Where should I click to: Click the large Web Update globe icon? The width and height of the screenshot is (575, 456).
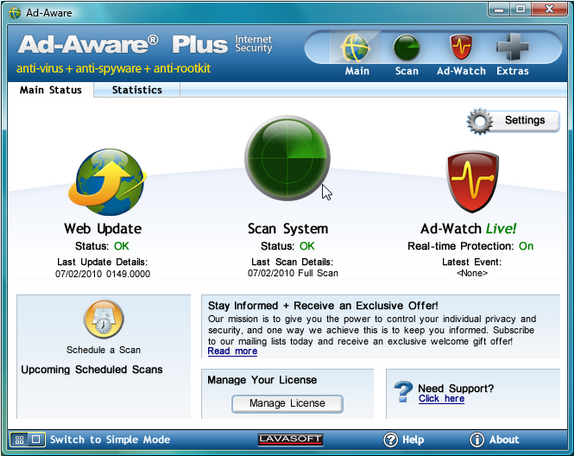coord(107,182)
